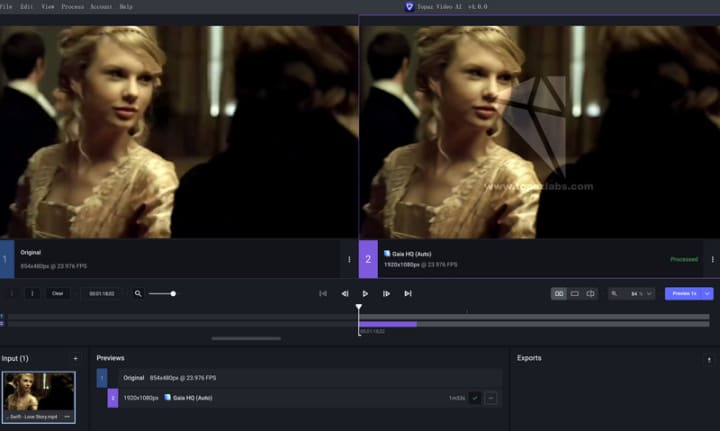
Task: Open options menu for Gaia HQ preview pane
Action: pyautogui.click(x=713, y=259)
